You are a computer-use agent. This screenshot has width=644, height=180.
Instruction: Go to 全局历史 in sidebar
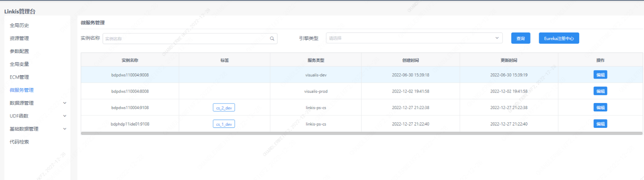coord(19,25)
